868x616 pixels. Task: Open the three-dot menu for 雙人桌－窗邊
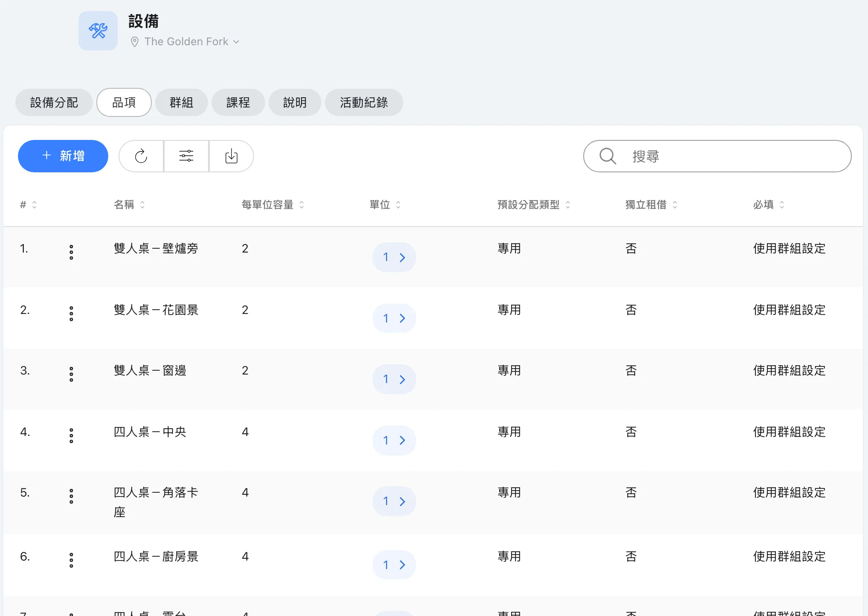71,374
